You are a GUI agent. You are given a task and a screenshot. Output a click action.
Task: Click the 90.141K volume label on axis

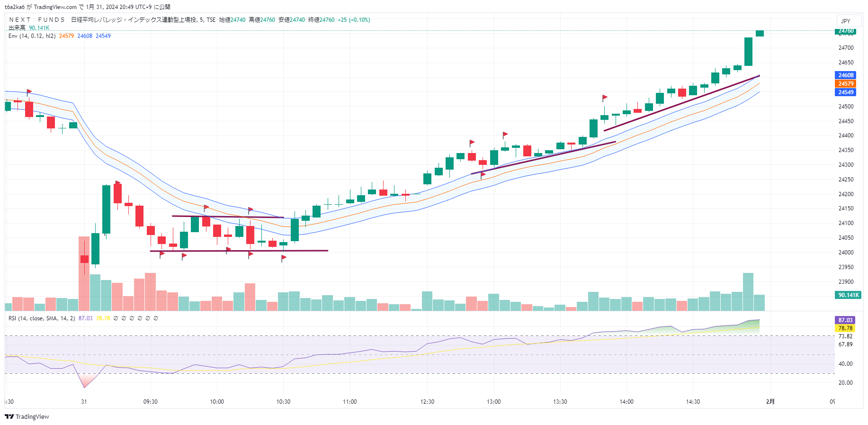[x=848, y=295]
